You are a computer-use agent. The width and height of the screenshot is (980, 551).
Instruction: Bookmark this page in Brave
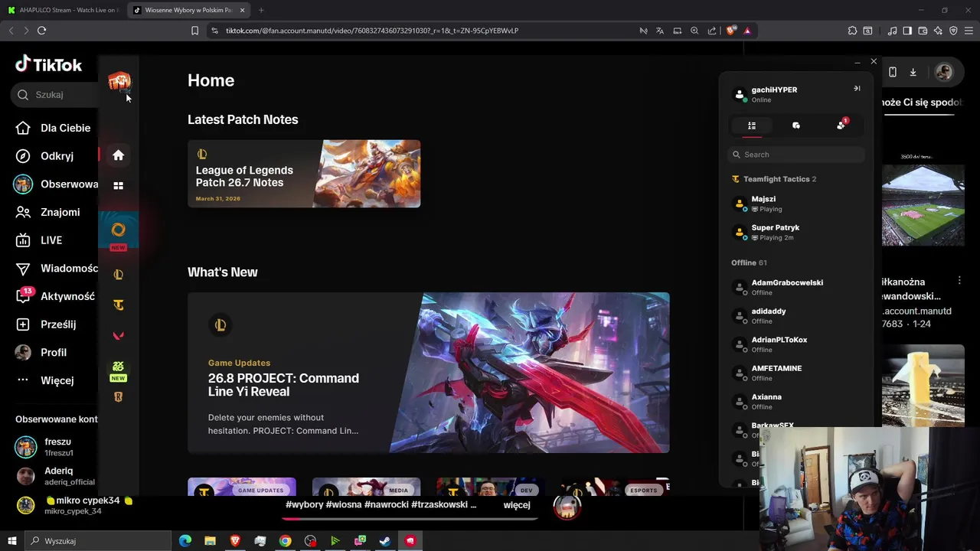(x=194, y=31)
